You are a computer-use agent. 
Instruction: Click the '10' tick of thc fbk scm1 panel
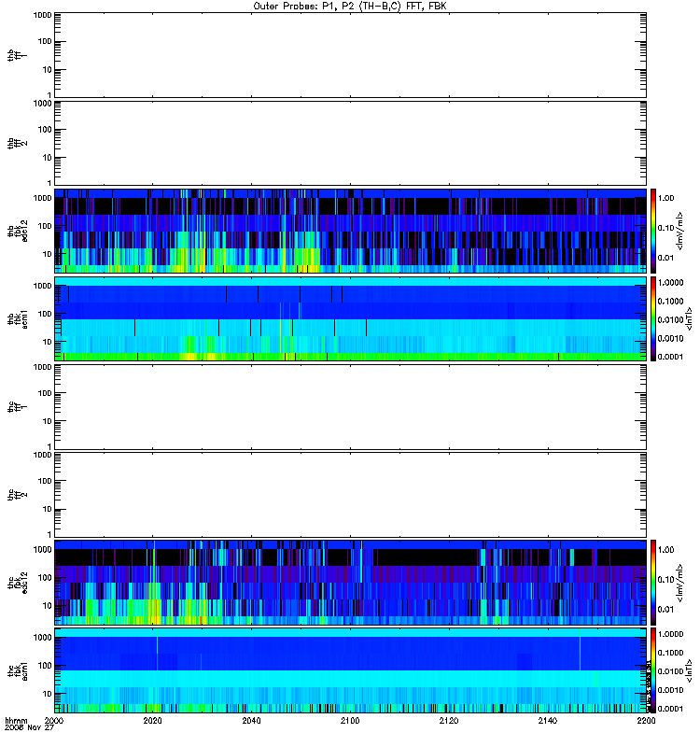pyautogui.click(x=48, y=694)
